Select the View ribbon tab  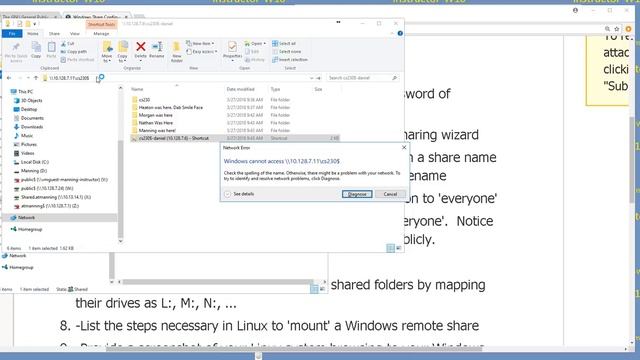[75, 33]
